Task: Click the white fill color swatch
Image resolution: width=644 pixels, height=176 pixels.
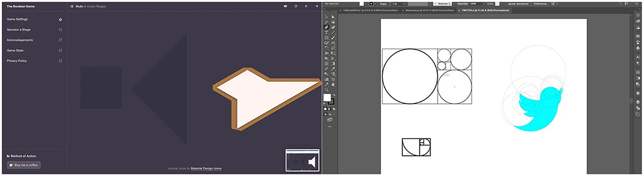Action: (328, 98)
